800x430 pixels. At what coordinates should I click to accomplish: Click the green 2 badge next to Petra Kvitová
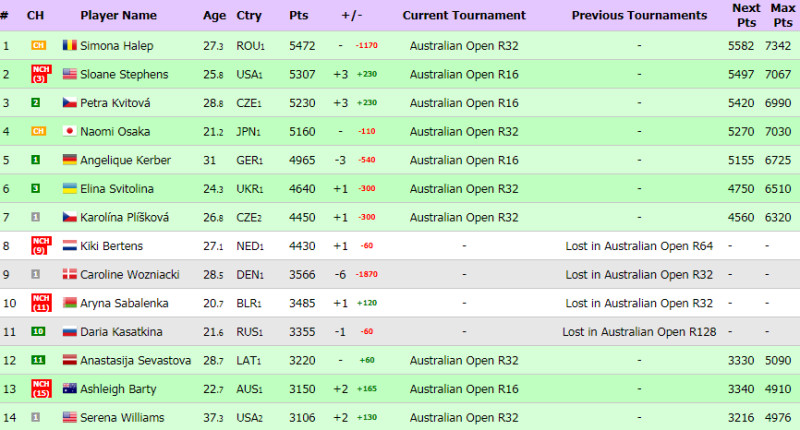pos(35,103)
